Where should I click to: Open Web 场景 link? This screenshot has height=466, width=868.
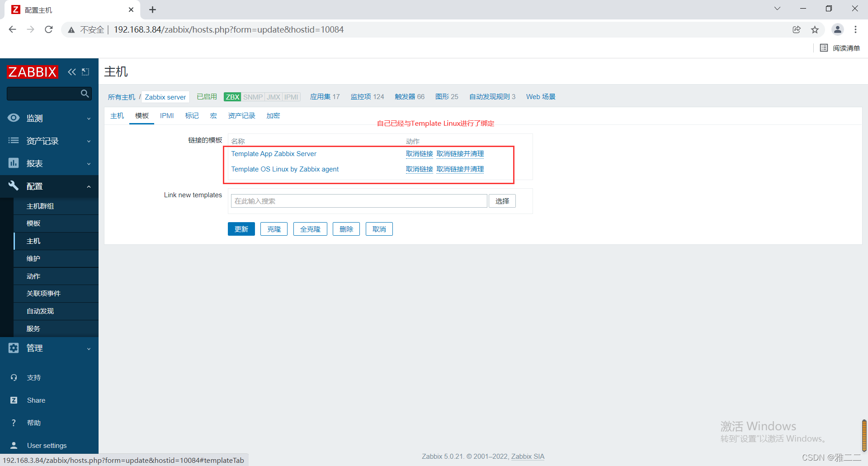(x=541, y=97)
